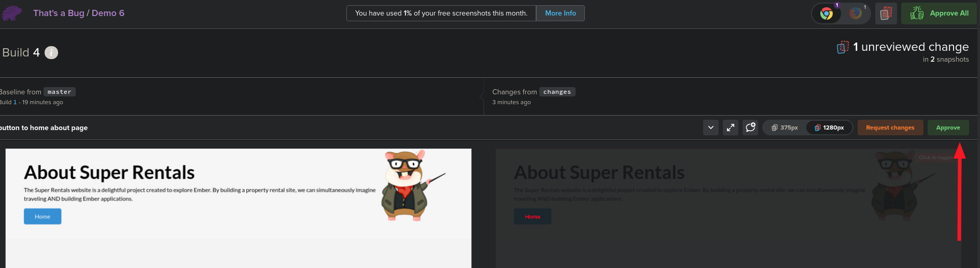Viewport: 980px width, 268px height.
Task: Open snapshot in fullscreen view
Action: tap(731, 128)
